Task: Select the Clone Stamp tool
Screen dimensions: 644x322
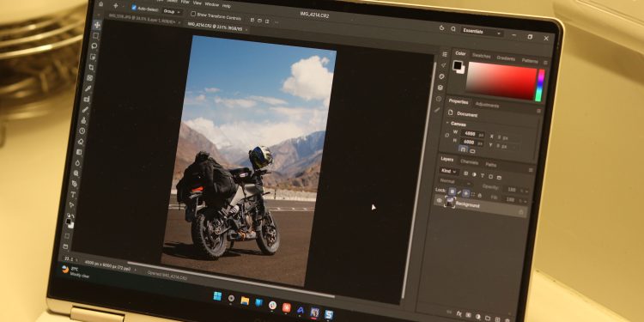Action: click(x=84, y=120)
